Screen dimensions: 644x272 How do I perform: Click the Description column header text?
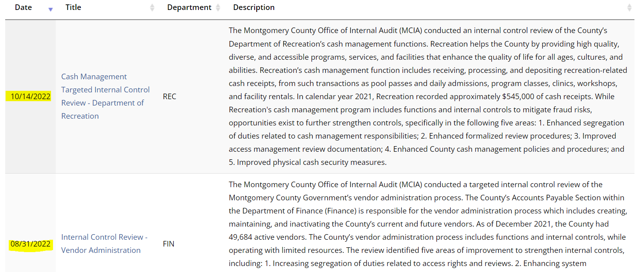(254, 8)
